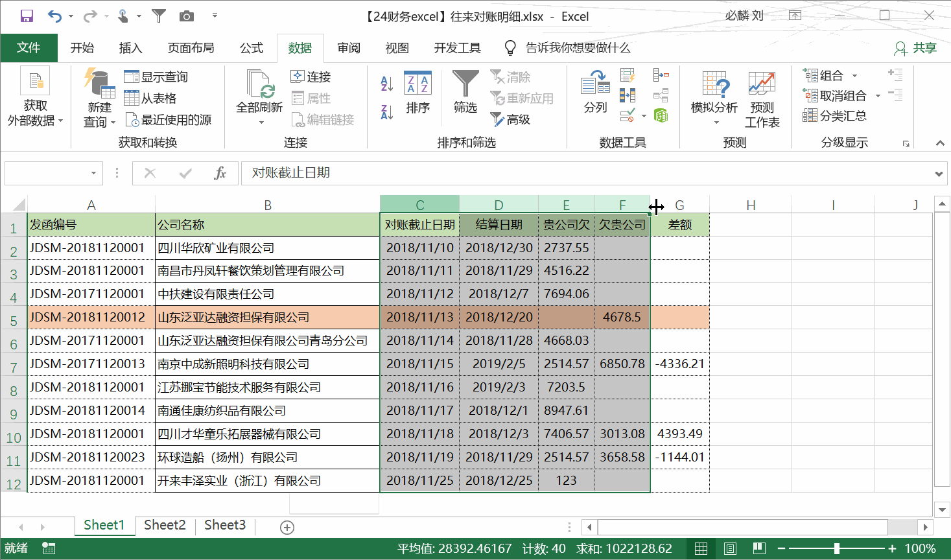Click the Consolidate icon
951x560 pixels.
(661, 75)
